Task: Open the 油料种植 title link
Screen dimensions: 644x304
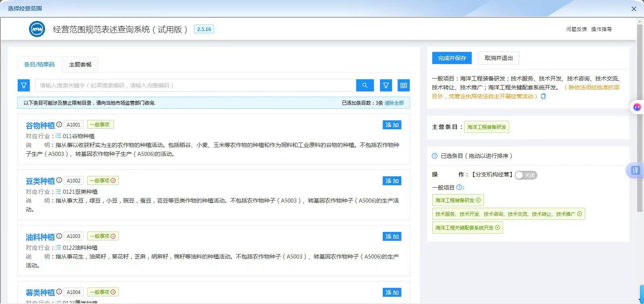Action: click(x=40, y=237)
